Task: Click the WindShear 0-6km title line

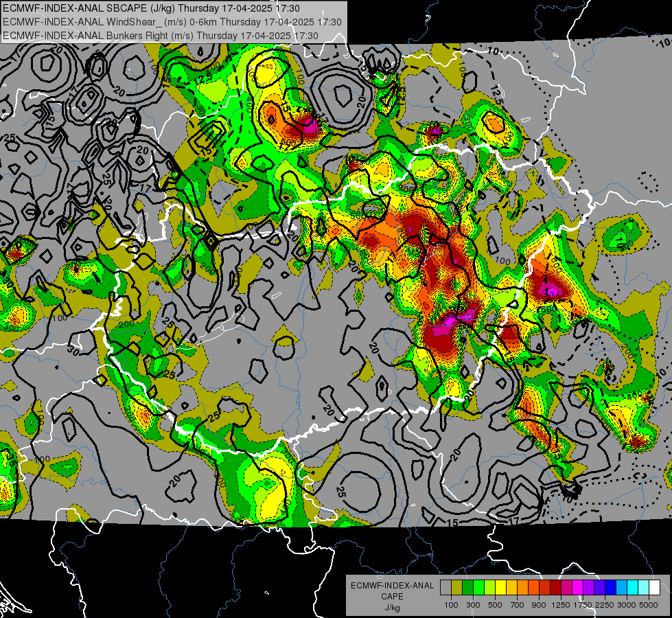Action: pos(172,22)
